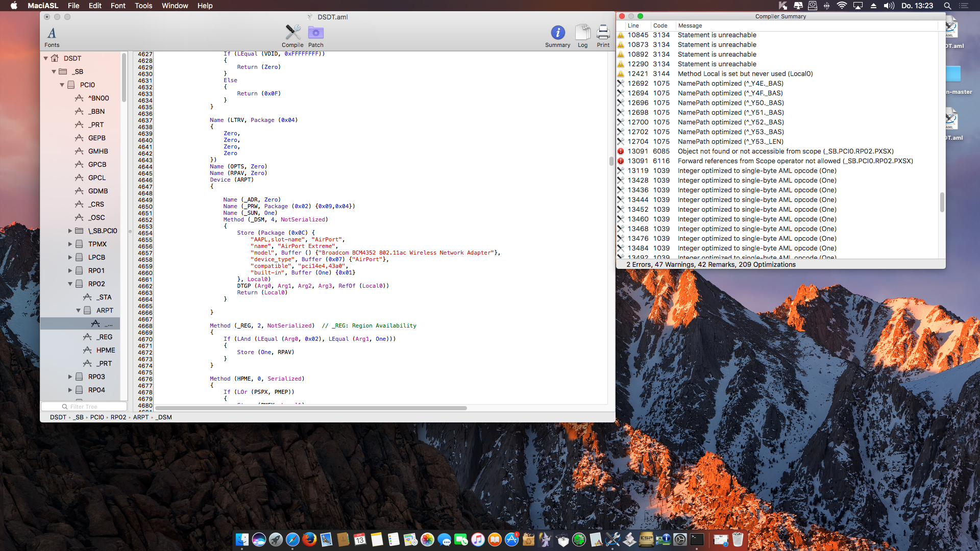Collapse the ARPT device node
This screenshot has height=551, width=980.
(79, 310)
